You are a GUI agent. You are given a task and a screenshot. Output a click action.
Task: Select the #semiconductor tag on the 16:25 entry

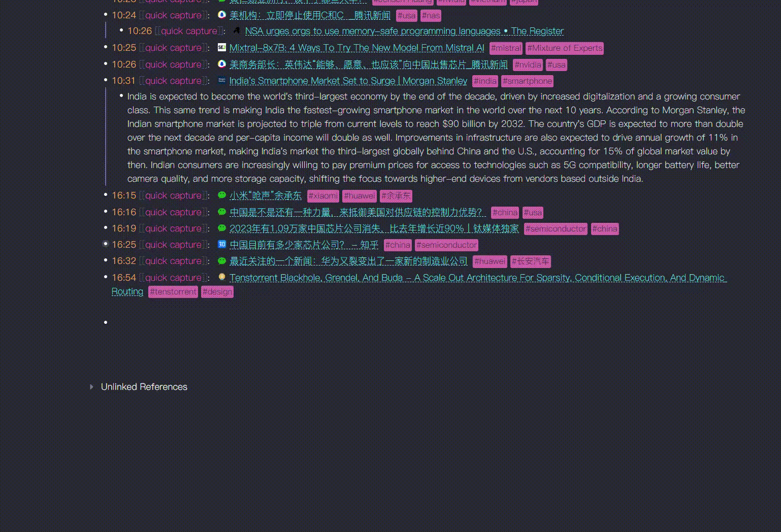pyautogui.click(x=446, y=245)
